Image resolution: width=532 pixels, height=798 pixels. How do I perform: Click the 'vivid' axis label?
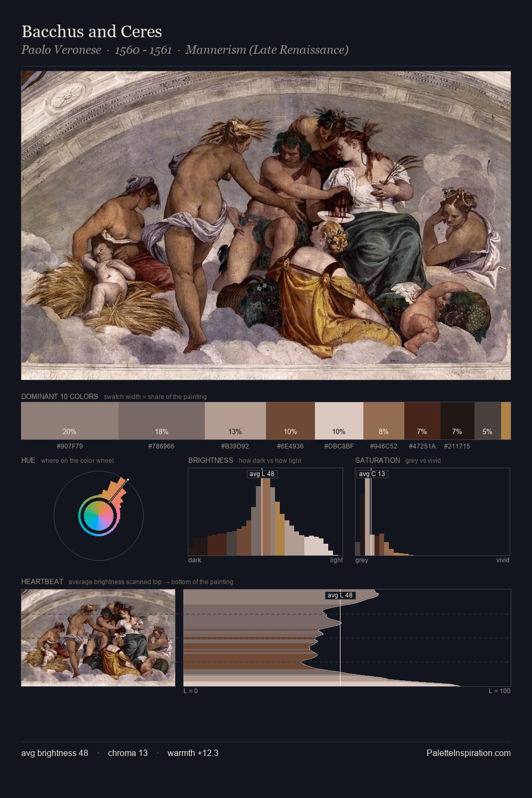(503, 560)
